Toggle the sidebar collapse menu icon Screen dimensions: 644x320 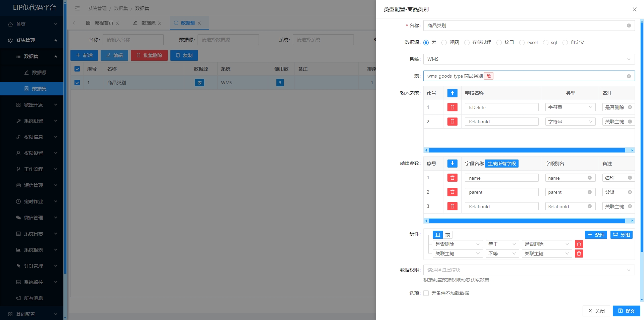pos(77,8)
